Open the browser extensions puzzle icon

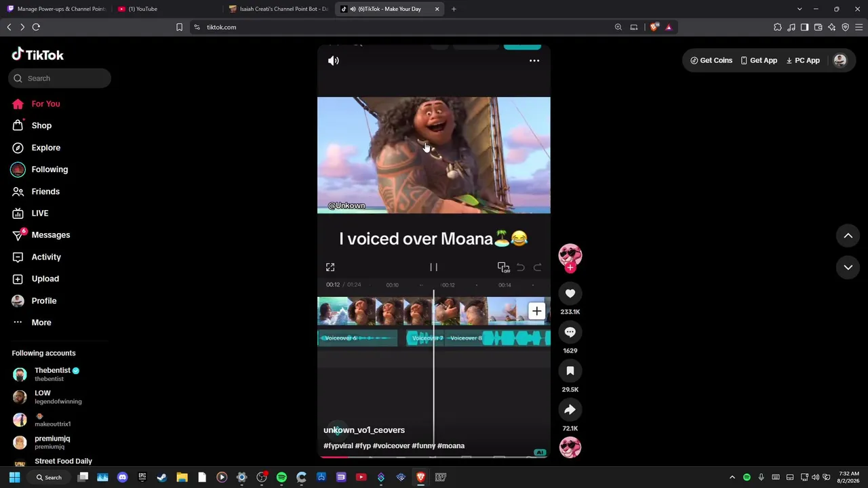[x=778, y=27]
